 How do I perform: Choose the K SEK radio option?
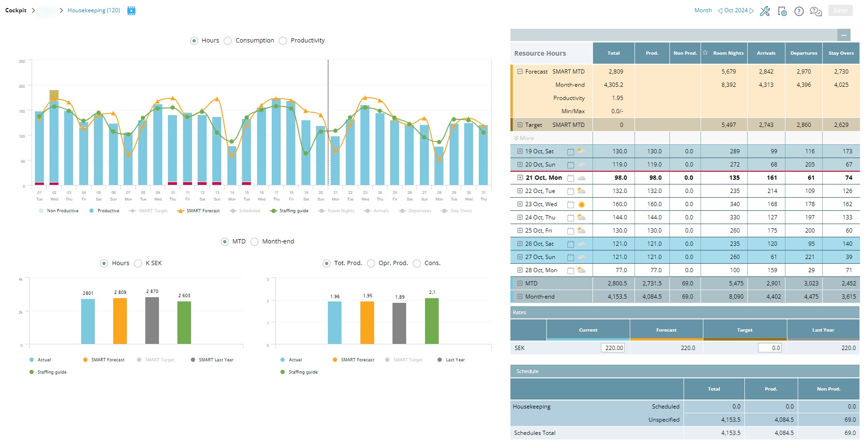tap(138, 263)
